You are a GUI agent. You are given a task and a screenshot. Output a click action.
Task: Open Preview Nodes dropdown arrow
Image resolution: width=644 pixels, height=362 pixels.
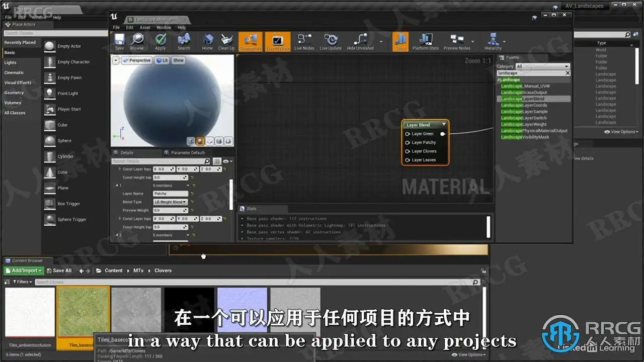click(473, 42)
